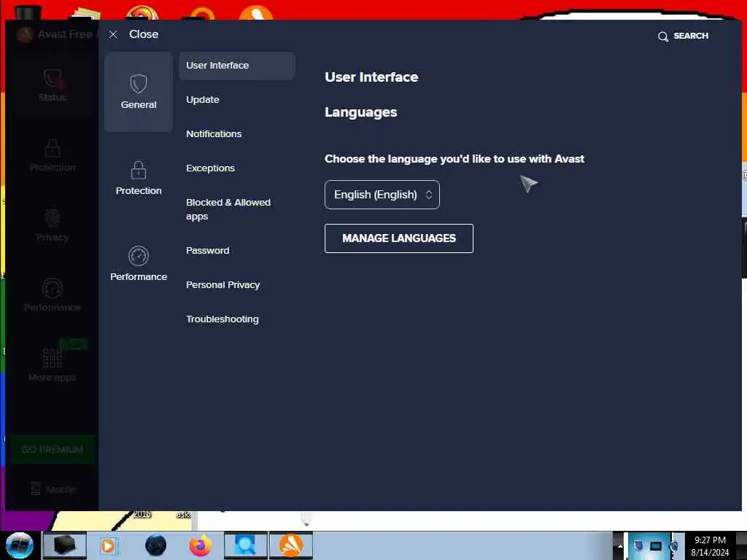
Task: Go to the Update settings section
Action: [x=203, y=100]
